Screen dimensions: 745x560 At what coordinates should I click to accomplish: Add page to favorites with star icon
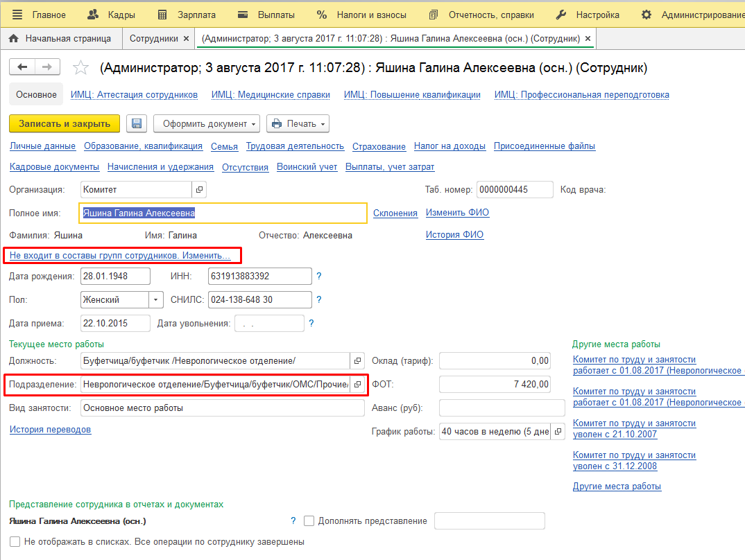[x=81, y=67]
